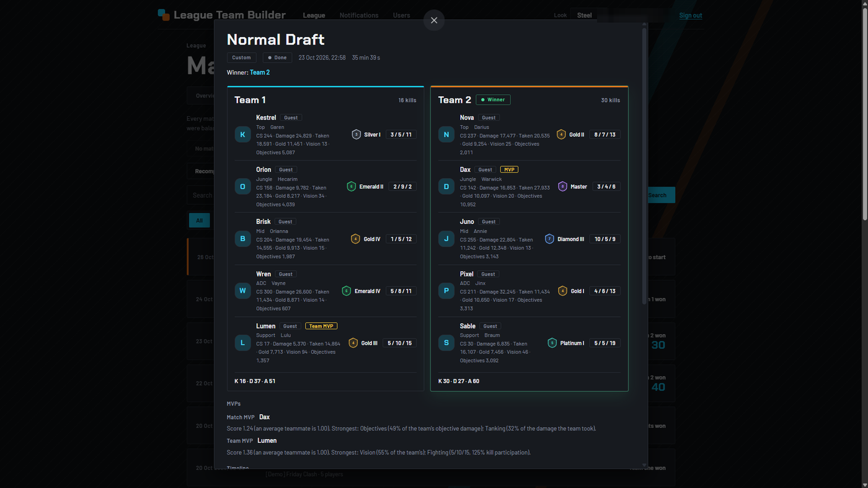Click the Done status badge
Image resolution: width=868 pixels, height=488 pixels.
(278, 58)
